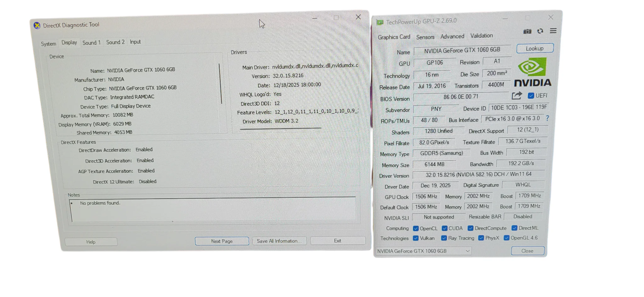Click the GPU-Z title bar app icon
The height and width of the screenshot is (297, 644).
click(380, 22)
